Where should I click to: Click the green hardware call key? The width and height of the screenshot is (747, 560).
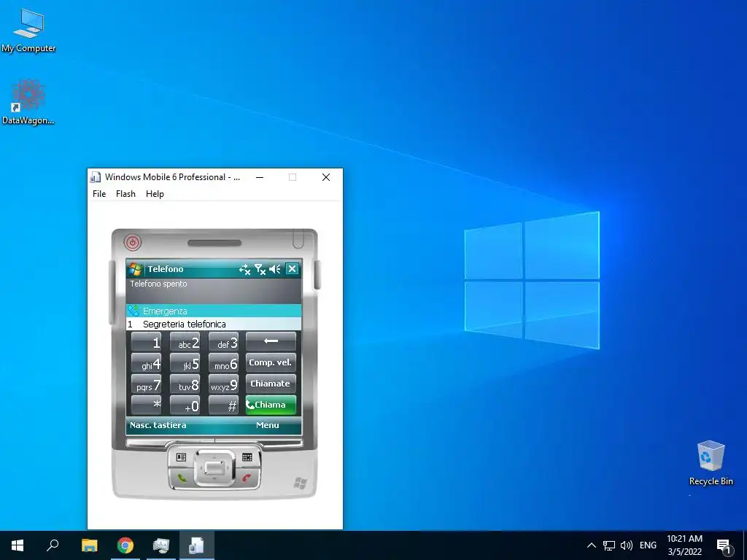[x=182, y=478]
